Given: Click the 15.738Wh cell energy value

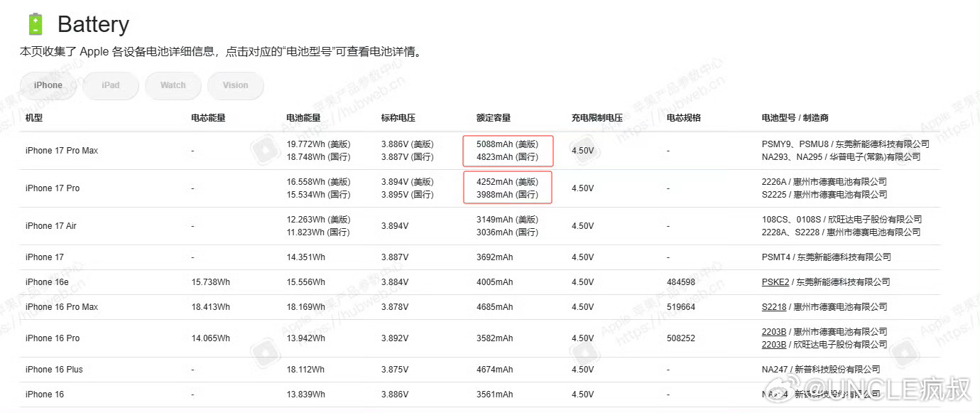Looking at the screenshot, I should tap(211, 282).
